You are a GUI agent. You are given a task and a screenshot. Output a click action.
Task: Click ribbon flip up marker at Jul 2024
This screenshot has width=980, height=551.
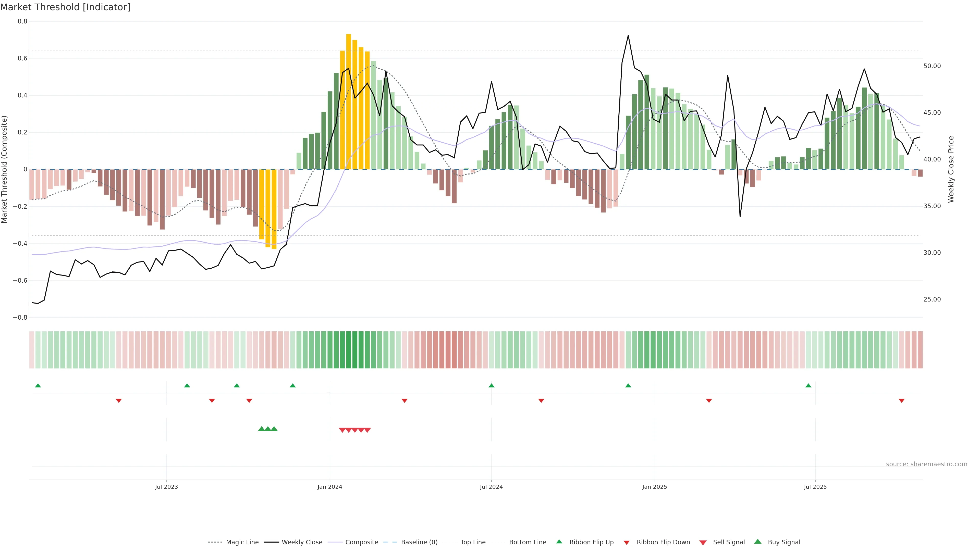pyautogui.click(x=491, y=386)
